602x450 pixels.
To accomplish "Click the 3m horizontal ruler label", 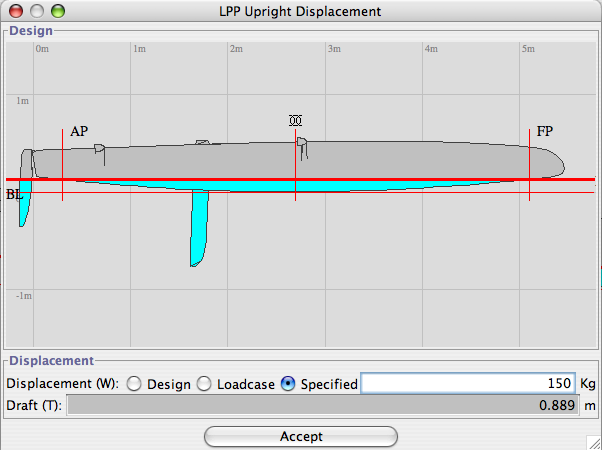I will [x=334, y=49].
